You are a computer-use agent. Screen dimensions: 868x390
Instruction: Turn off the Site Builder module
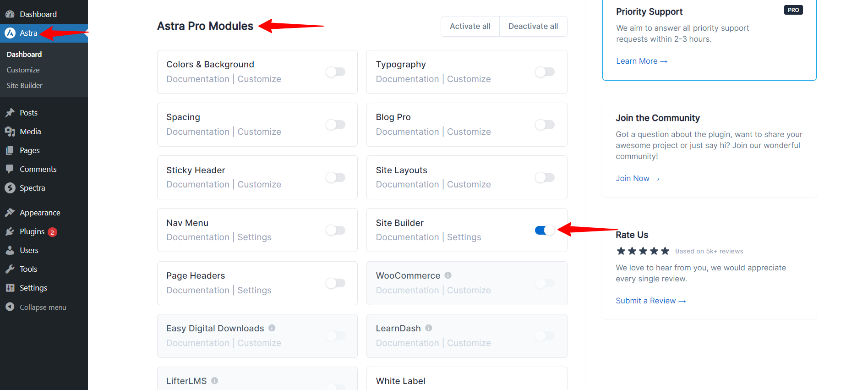tap(545, 230)
